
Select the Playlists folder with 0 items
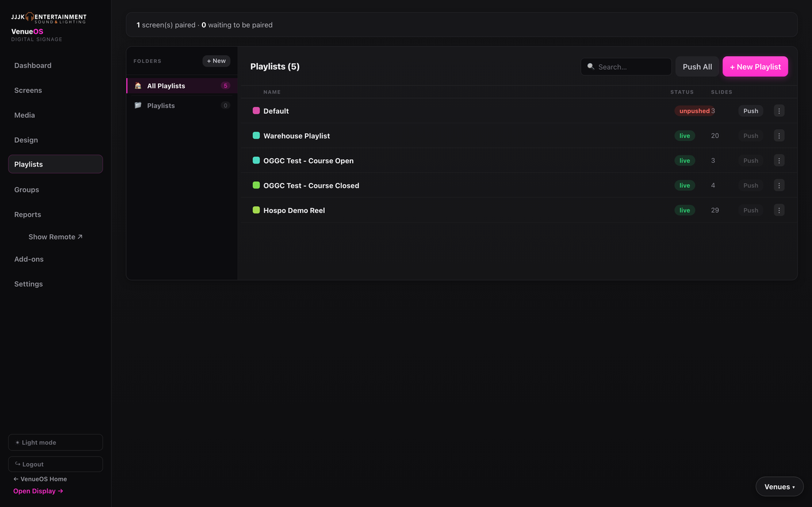pyautogui.click(x=182, y=106)
